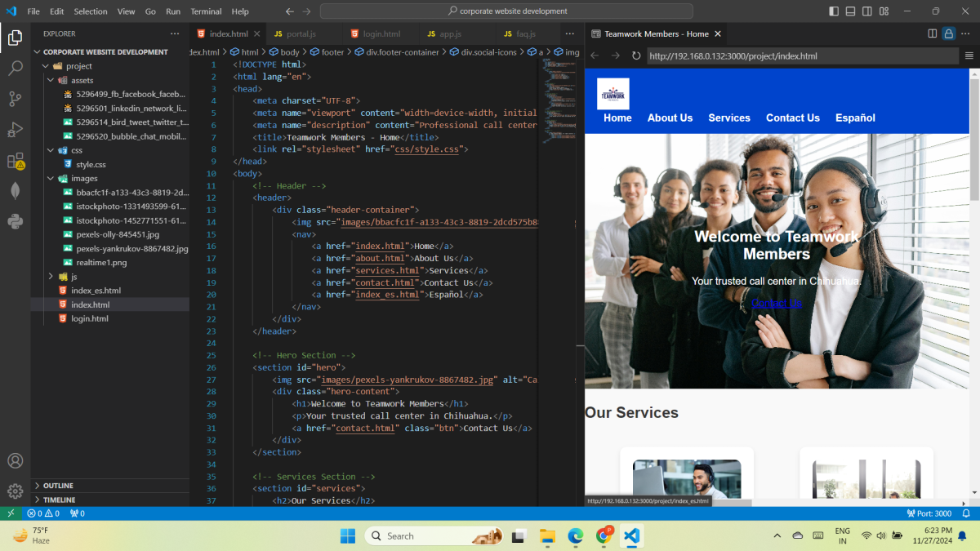Screen dimensions: 980x551
Task: Collapse the assets folder in Explorer
Action: 51,81
